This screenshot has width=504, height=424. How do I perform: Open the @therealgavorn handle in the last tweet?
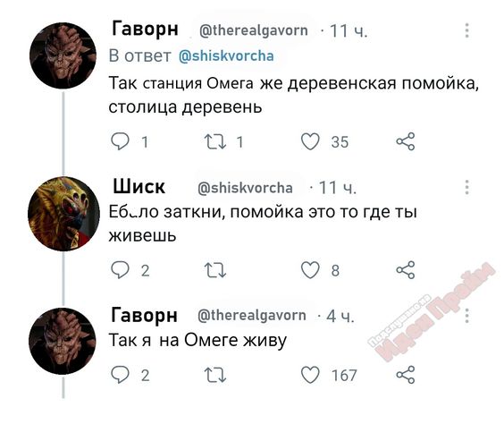[252, 315]
